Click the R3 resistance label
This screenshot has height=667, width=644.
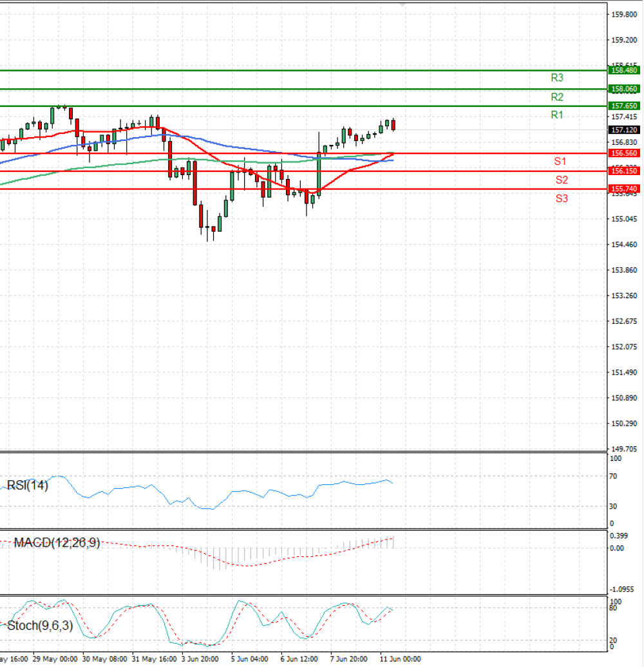click(557, 78)
